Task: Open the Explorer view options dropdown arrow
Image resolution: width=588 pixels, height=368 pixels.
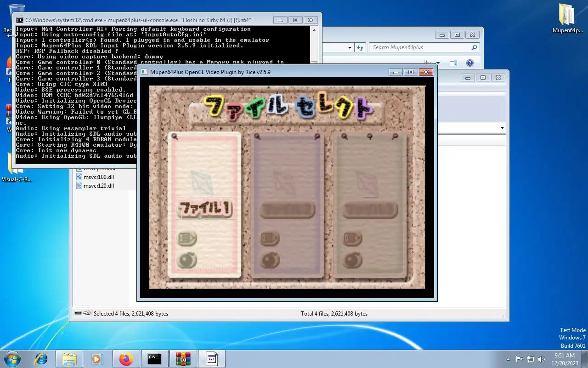Action: [438, 63]
